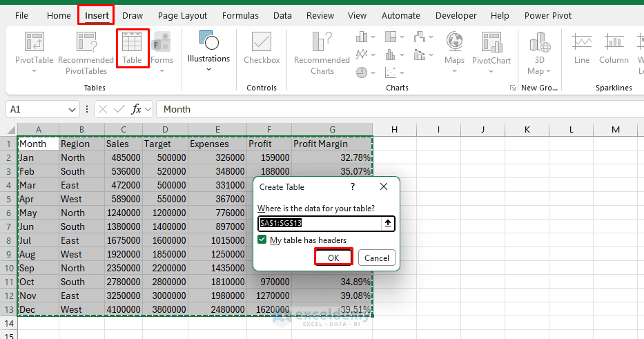This screenshot has height=339, width=644.
Task: Open the Review tab
Action: 320,16
